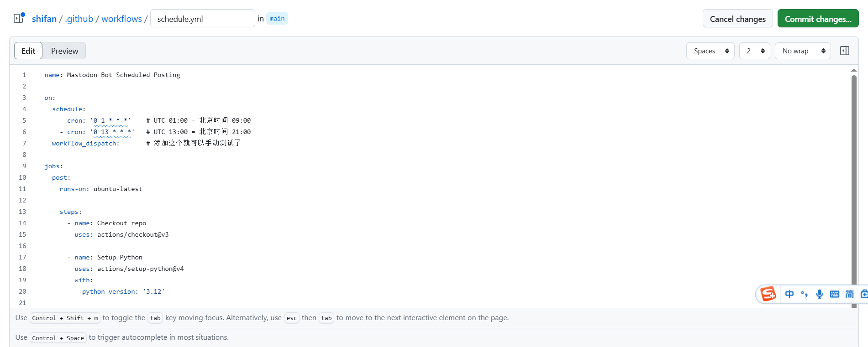This screenshot has height=347, width=868.
Task: Click the 'on:' key on line 3
Action: point(50,98)
